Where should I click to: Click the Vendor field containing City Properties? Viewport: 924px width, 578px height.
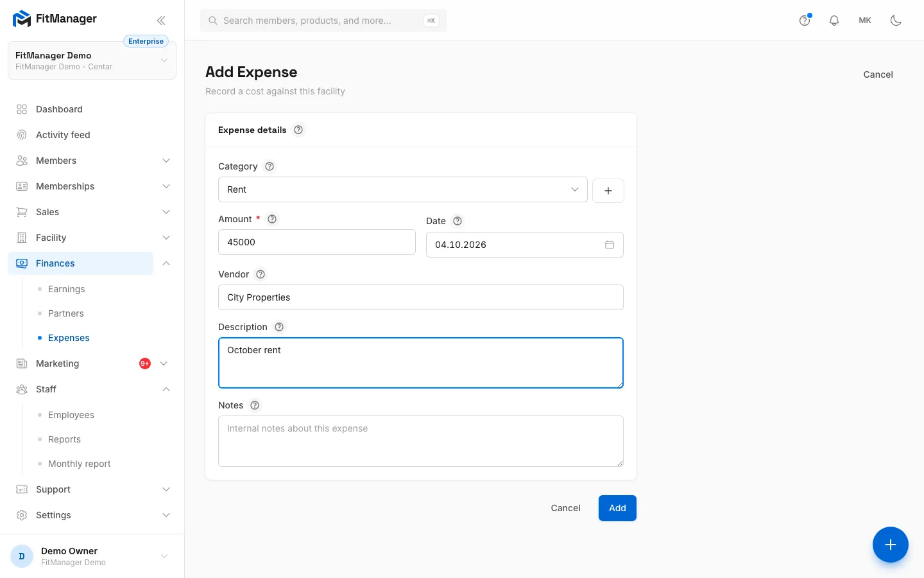click(x=421, y=297)
